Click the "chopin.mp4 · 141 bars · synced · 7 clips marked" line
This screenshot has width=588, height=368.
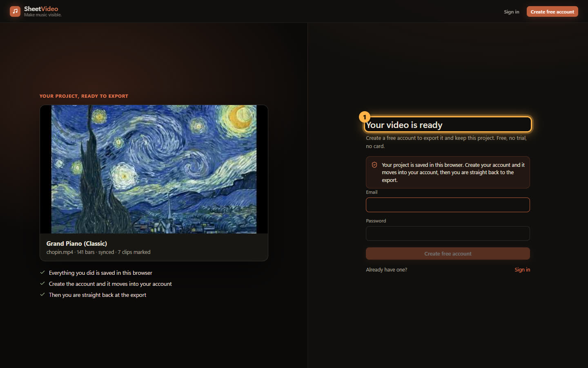[x=98, y=252]
